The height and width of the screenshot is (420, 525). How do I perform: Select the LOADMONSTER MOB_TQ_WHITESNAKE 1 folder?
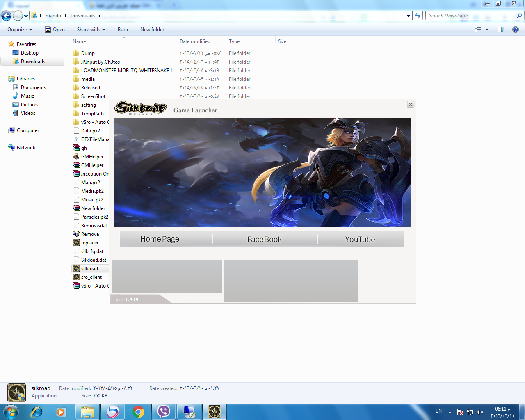[x=127, y=71]
